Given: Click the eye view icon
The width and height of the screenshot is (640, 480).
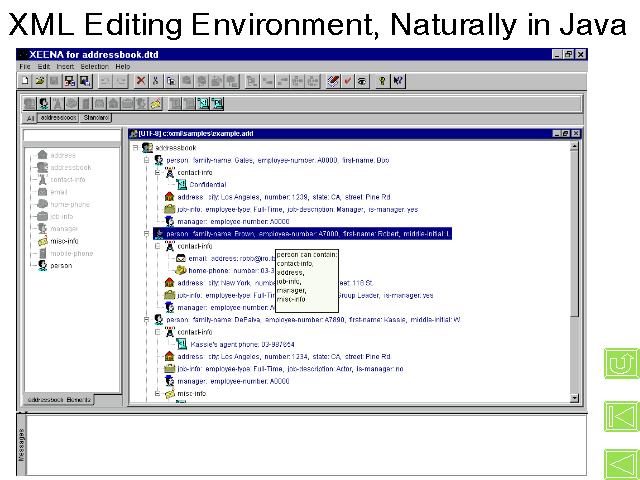Looking at the screenshot, I should click(x=362, y=80).
